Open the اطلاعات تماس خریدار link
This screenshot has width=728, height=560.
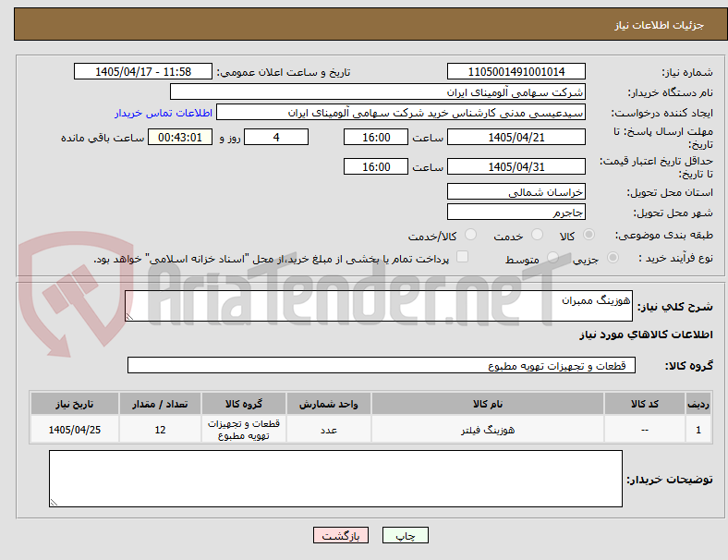(x=164, y=113)
